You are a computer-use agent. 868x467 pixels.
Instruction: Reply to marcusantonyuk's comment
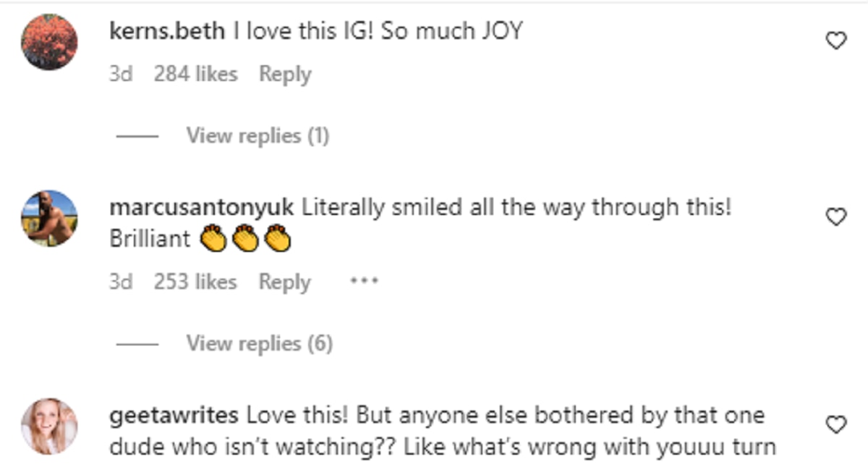point(285,282)
